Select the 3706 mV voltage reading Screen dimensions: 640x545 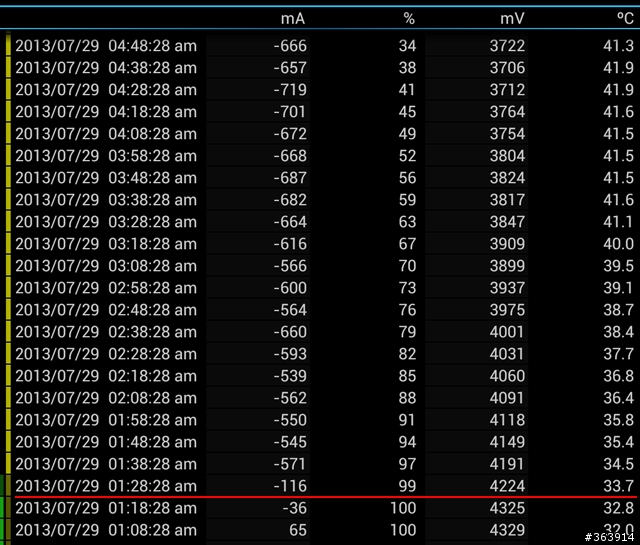(507, 68)
